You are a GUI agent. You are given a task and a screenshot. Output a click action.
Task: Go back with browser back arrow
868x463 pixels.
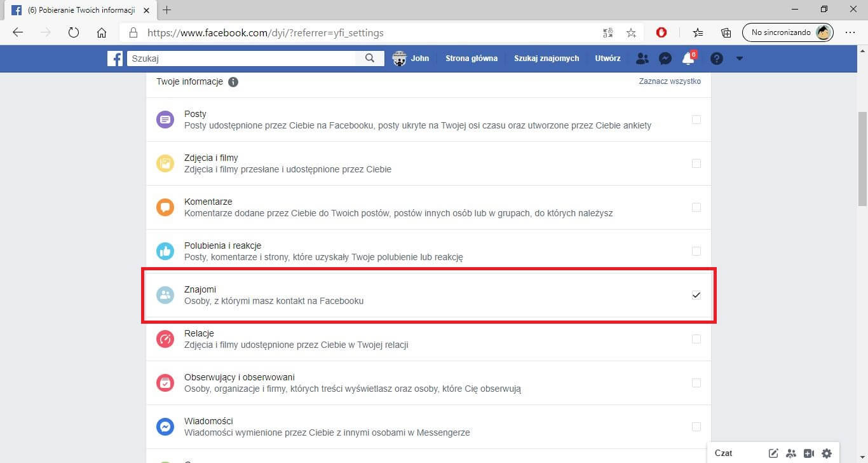(18, 32)
